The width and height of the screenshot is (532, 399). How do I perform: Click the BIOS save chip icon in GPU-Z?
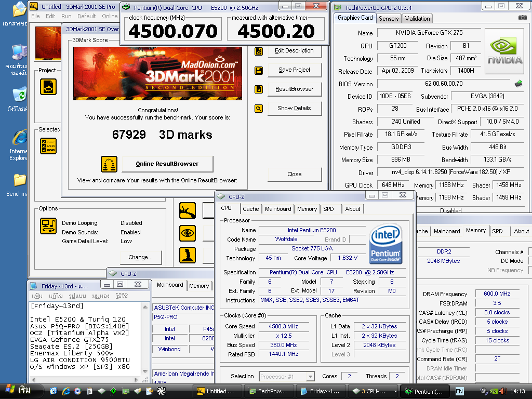point(518,84)
